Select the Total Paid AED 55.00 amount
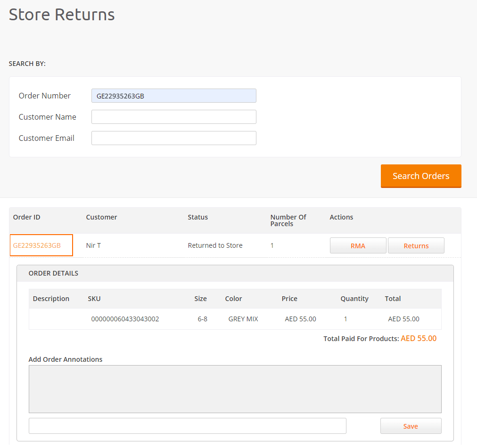This screenshot has height=448, width=477. (419, 339)
